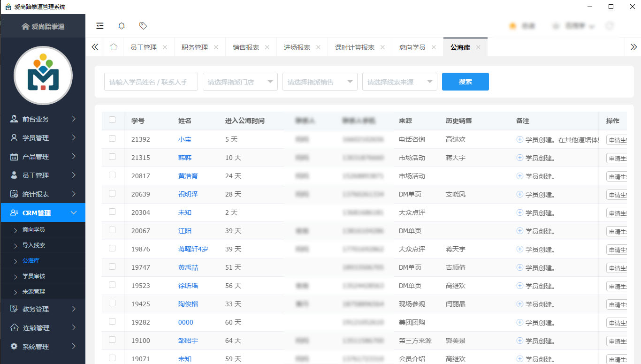This screenshot has height=364, width=641.
Task: Click the tag icon in top toolbar
Action: pyautogui.click(x=143, y=26)
